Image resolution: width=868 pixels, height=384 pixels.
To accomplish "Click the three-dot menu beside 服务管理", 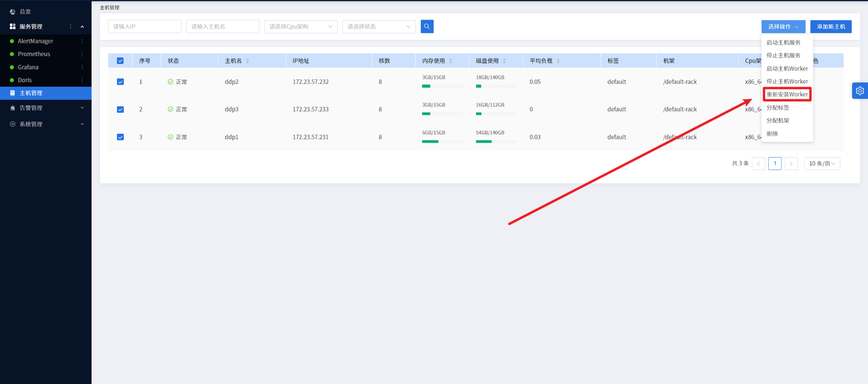I will 70,26.
